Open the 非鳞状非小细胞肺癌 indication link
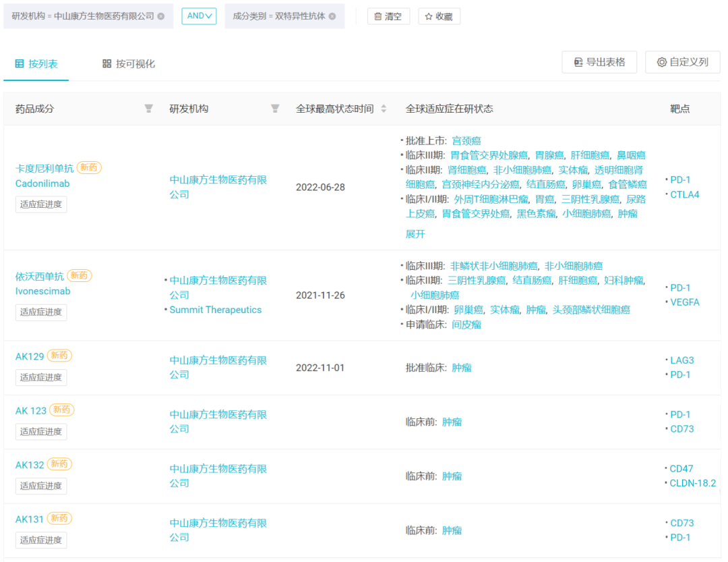The width and height of the screenshot is (728, 562). [x=493, y=266]
